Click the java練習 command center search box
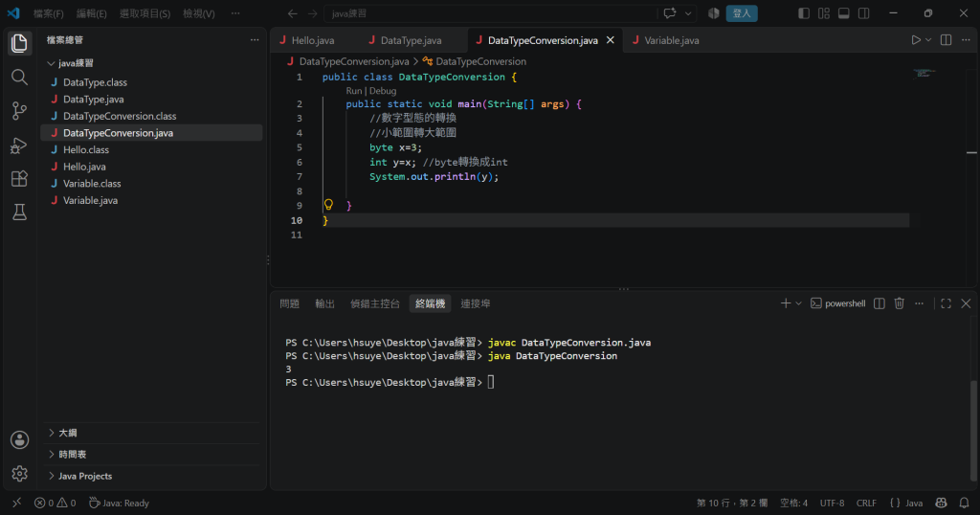Viewport: 980px width, 515px height. (x=491, y=13)
